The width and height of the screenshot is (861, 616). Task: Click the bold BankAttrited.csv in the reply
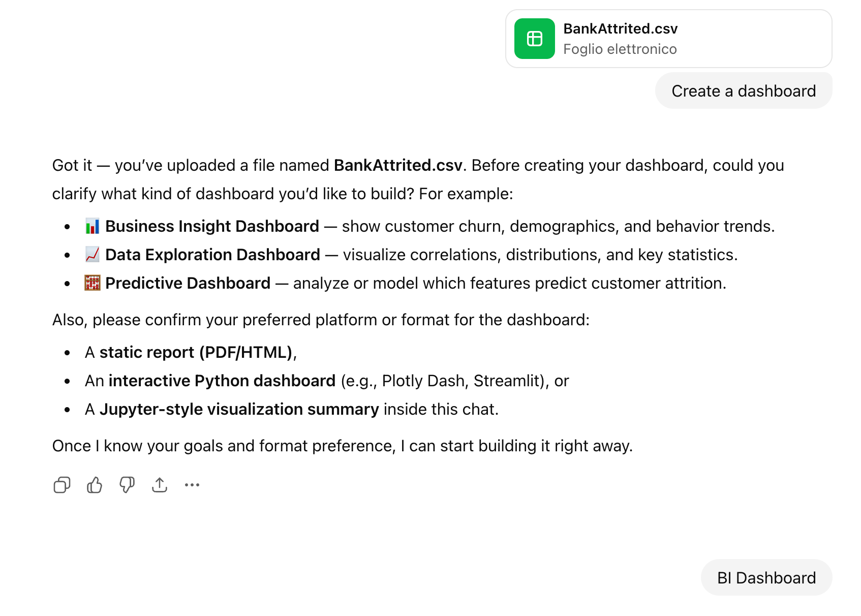(x=398, y=165)
